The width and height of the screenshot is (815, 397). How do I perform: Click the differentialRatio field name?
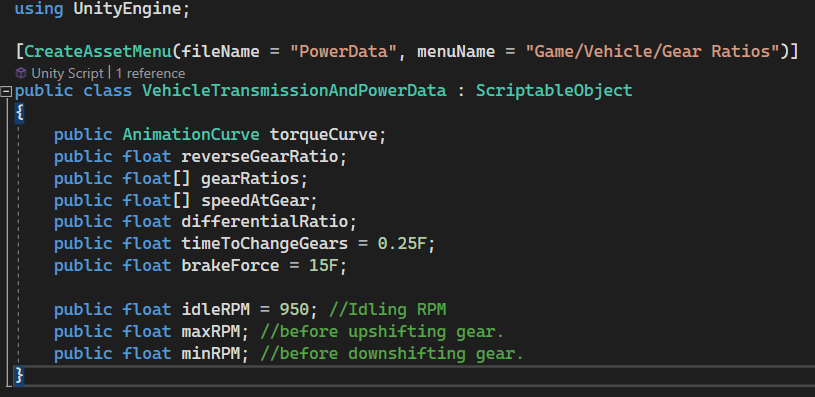pos(265,222)
